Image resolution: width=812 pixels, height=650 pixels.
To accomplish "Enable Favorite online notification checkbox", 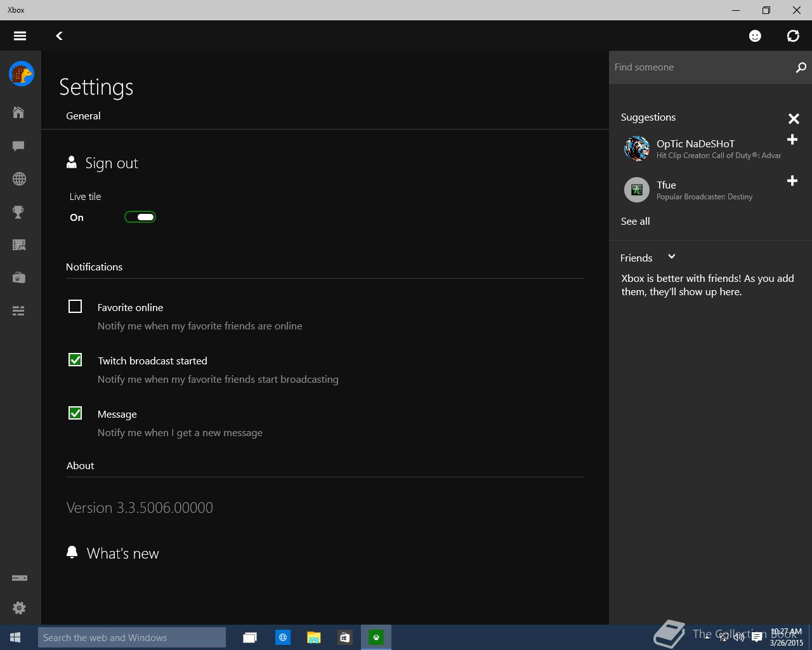I will coord(75,307).
